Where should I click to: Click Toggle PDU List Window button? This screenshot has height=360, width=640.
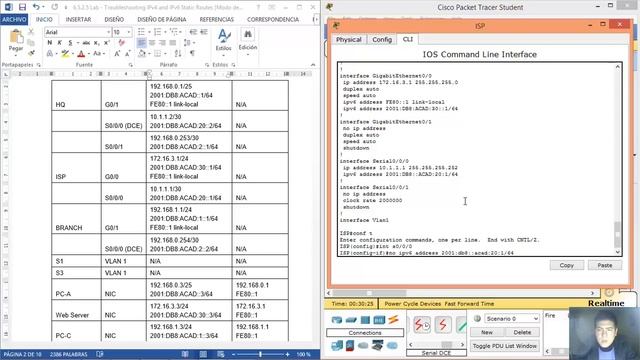[x=504, y=346]
